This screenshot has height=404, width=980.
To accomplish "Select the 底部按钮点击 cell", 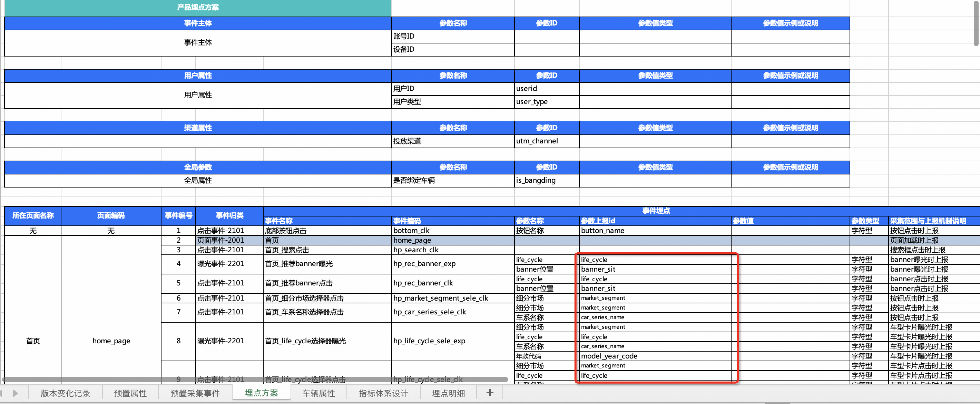I will [x=327, y=231].
